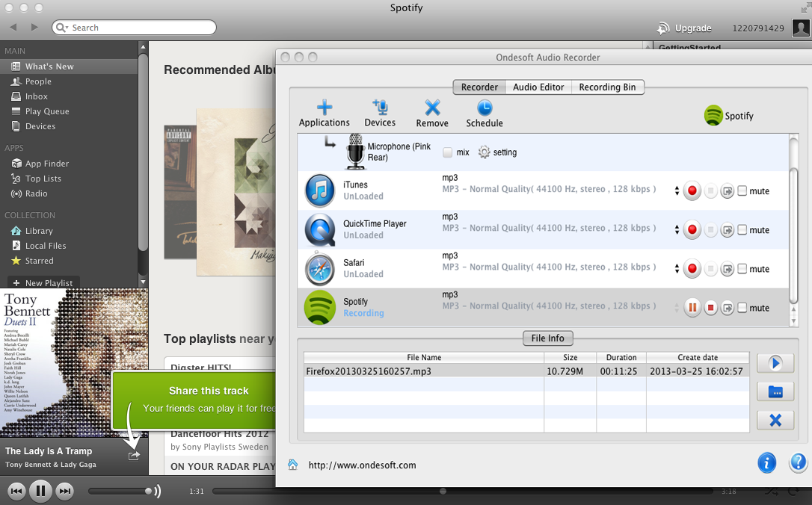Enable mix checkbox for Microphone
This screenshot has height=505, width=812.
[447, 152]
